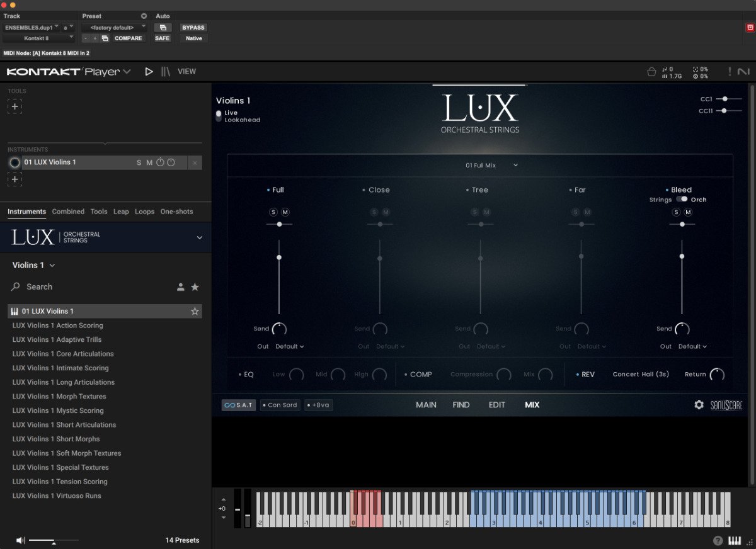Select the S.A.T button on the LUX bar
Screen dimensions: 756x549
(238, 405)
